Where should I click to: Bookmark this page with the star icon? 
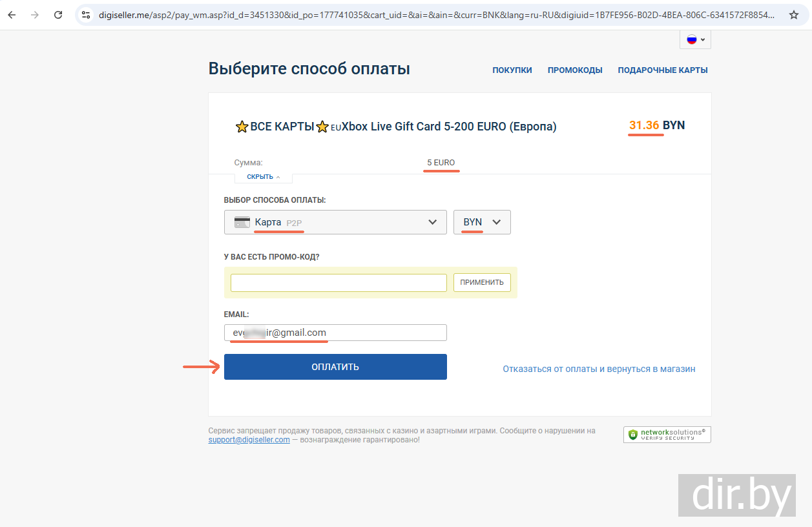(x=794, y=14)
